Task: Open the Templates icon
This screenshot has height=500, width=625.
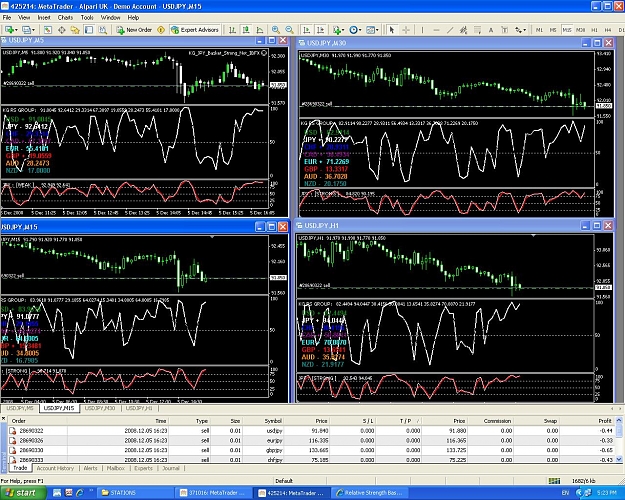Action: pos(370,30)
